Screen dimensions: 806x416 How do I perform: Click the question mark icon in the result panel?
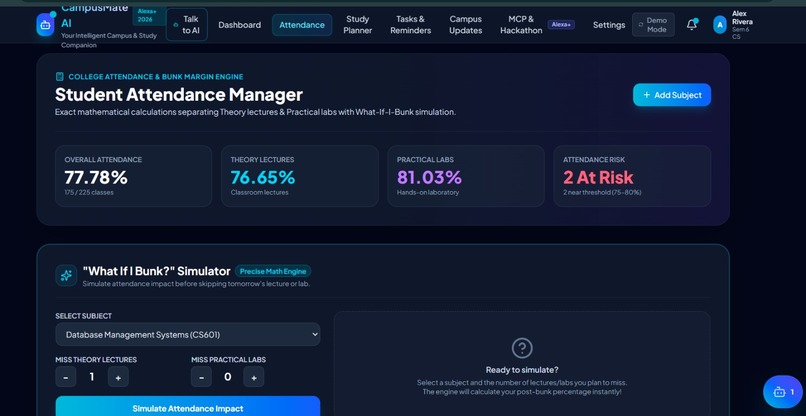522,348
